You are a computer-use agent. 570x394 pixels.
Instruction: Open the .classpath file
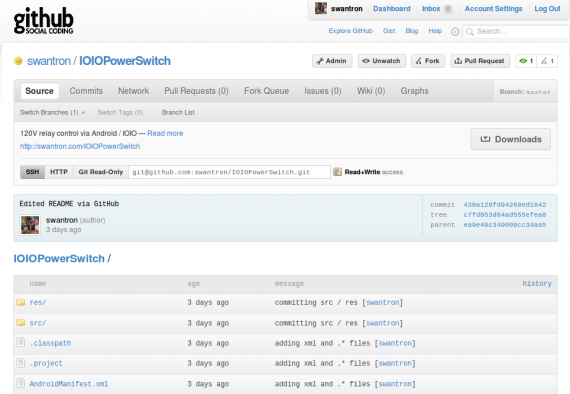51,343
